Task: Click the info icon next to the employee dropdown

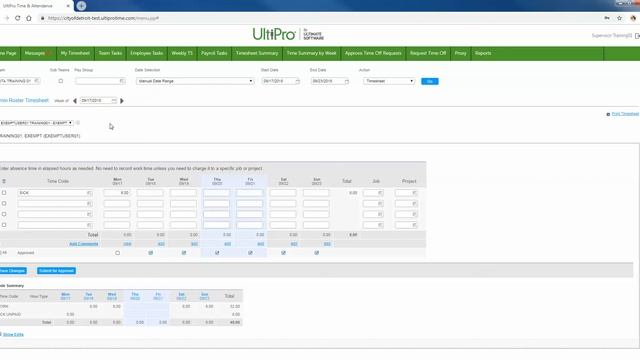Action: [78, 123]
